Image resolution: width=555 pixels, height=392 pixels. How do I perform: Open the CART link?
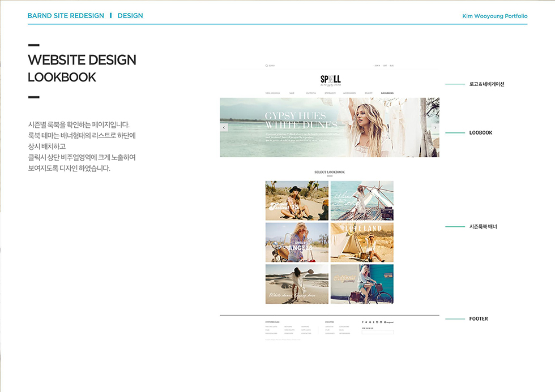[x=385, y=66]
